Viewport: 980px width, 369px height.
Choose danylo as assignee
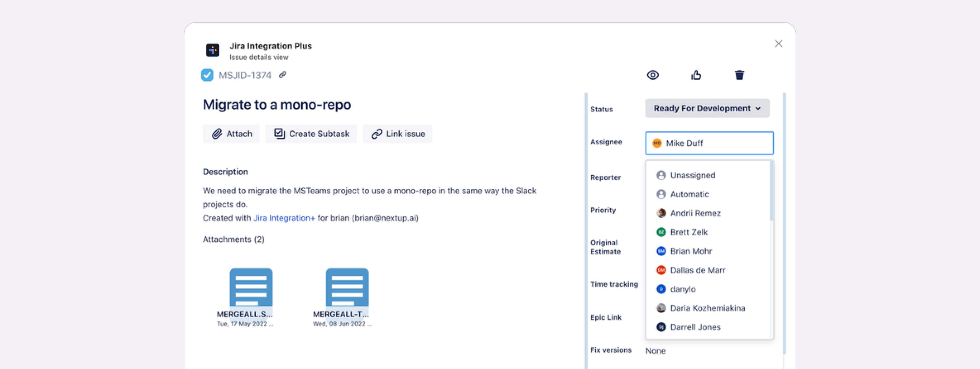point(708,289)
